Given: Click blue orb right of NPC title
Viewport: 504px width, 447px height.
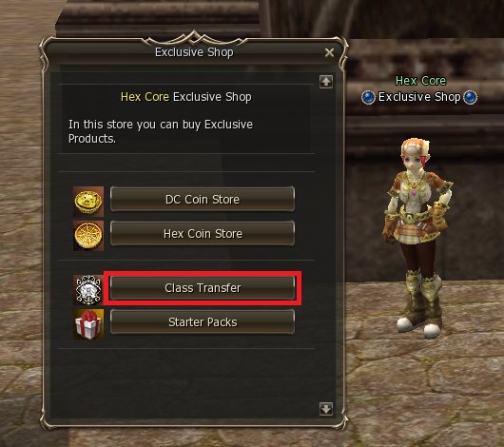Looking at the screenshot, I should click(x=471, y=97).
